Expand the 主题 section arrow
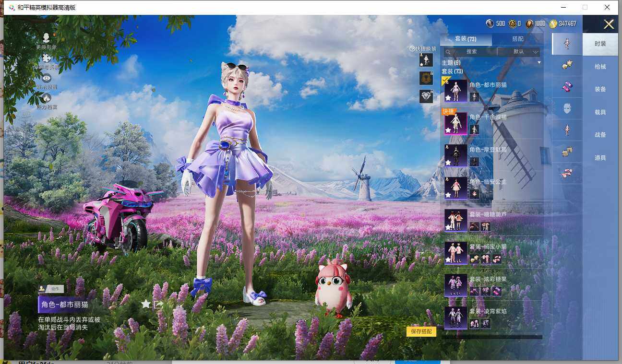Viewport: 622px width, 364px height. click(x=539, y=63)
